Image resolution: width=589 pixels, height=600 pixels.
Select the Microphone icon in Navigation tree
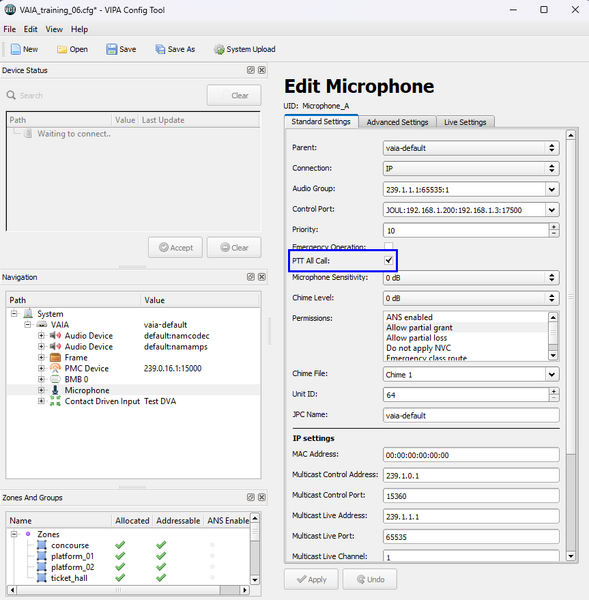[55, 390]
